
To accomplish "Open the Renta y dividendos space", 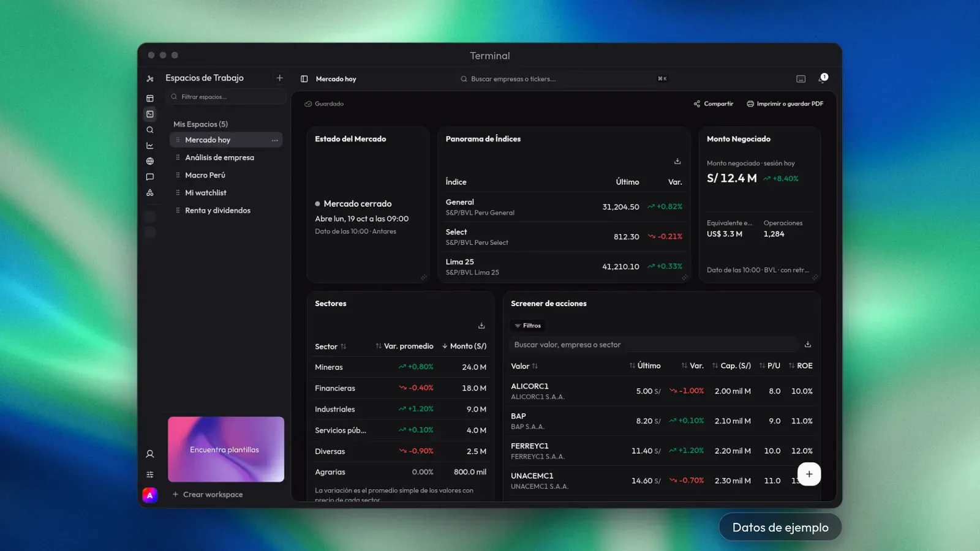I will [x=225, y=211].
